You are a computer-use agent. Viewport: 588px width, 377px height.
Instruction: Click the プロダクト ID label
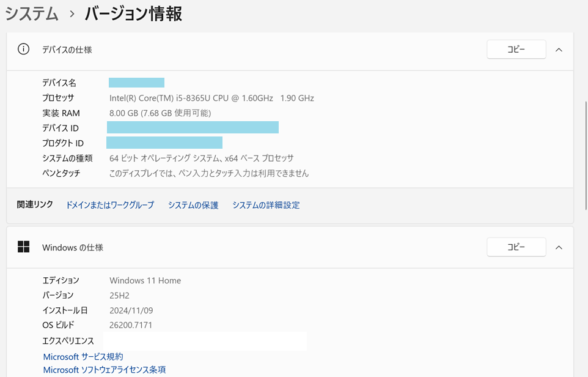coord(62,143)
